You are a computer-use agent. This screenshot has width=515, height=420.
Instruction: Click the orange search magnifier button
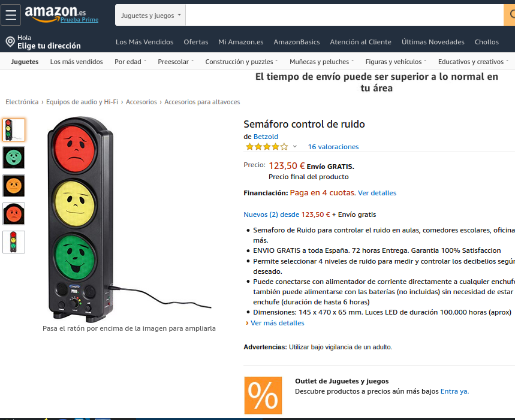[x=510, y=15]
